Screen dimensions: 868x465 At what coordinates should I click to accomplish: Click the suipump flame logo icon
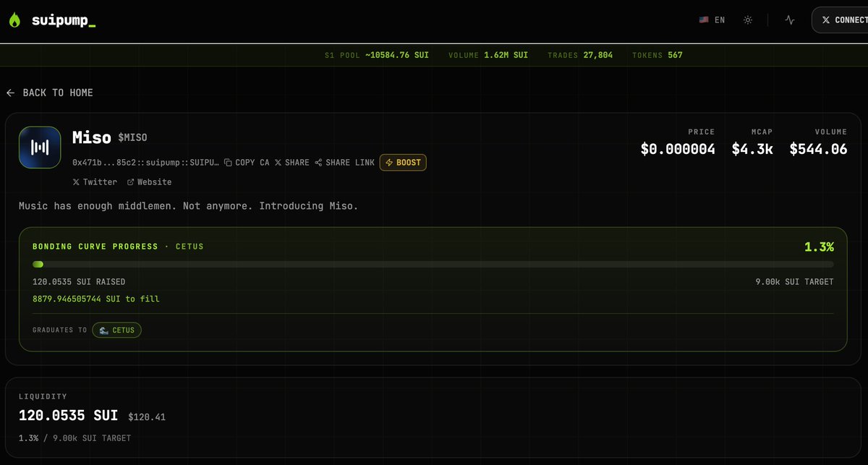coord(15,20)
